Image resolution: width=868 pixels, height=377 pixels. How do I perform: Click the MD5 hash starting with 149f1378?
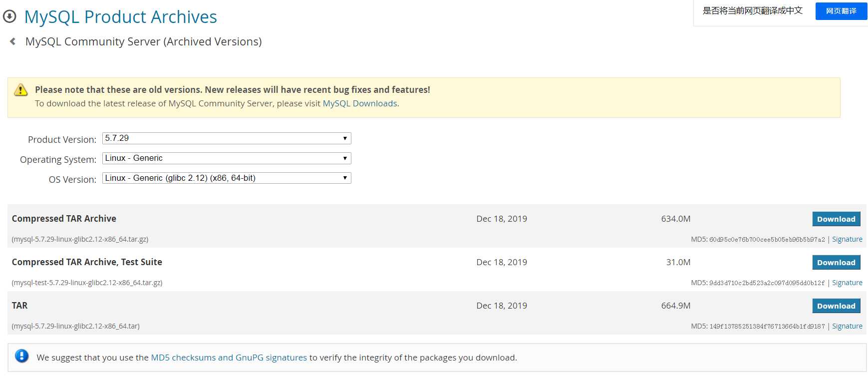[x=767, y=327]
